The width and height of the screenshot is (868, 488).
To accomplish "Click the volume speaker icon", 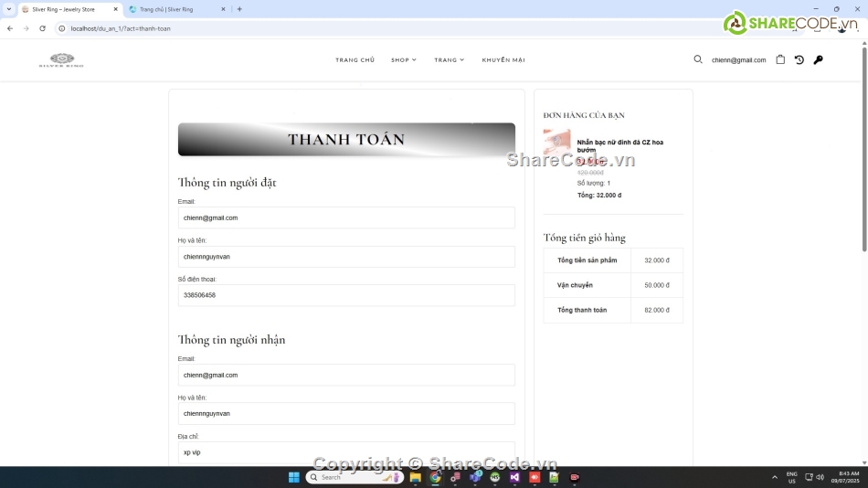I will click(x=820, y=477).
